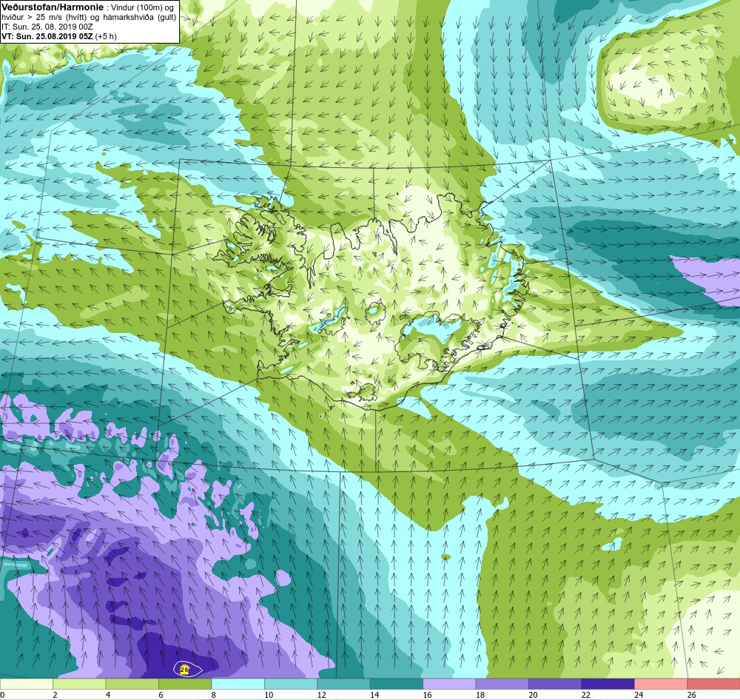The height and width of the screenshot is (700, 740).
Task: Click the 'IT: Sun. 25. 08. 2019 00Z' line
Action: click(47, 27)
